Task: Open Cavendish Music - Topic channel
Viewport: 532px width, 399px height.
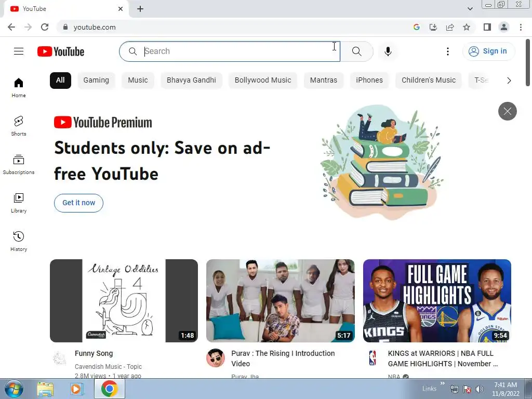Action: [108, 366]
